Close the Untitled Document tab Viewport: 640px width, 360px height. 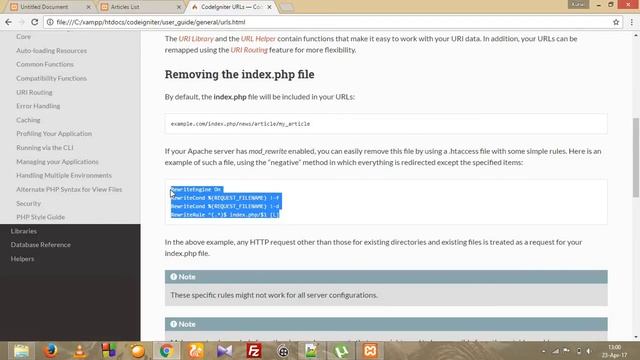click(88, 7)
